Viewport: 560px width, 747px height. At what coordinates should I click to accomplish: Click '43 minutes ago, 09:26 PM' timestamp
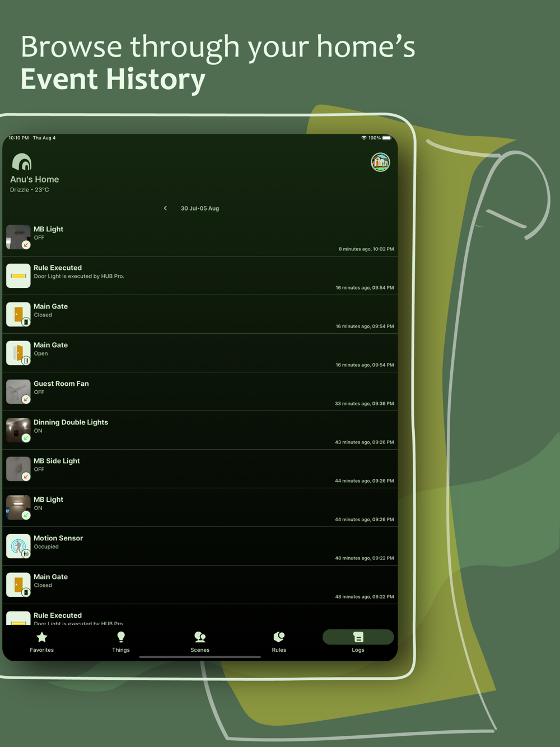365,442
